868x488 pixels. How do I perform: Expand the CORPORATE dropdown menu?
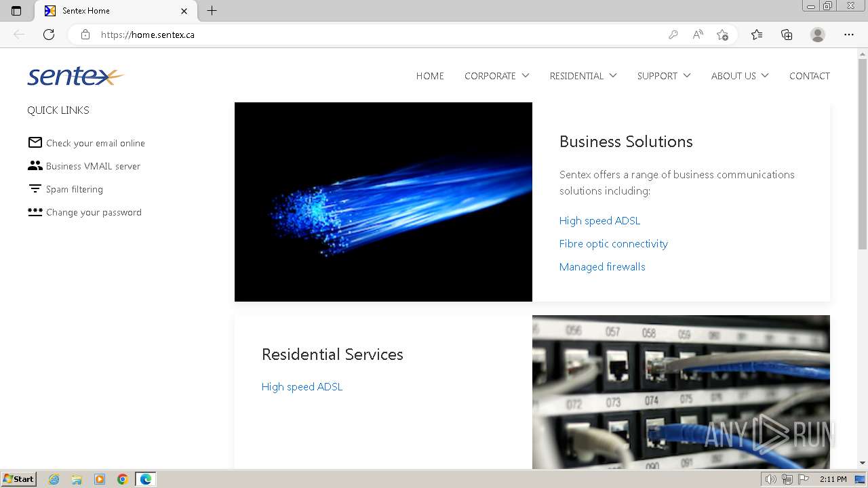496,76
